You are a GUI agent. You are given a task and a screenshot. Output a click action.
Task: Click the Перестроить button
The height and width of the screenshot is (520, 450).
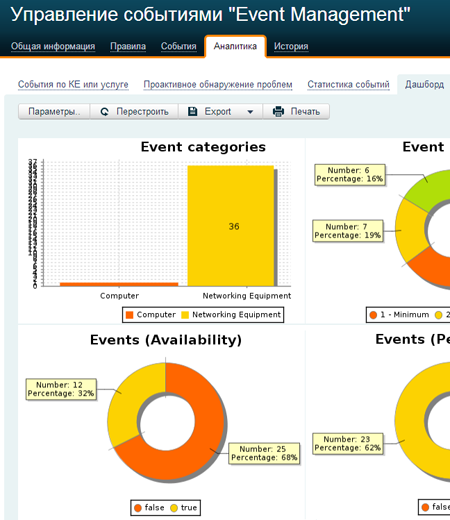(134, 111)
